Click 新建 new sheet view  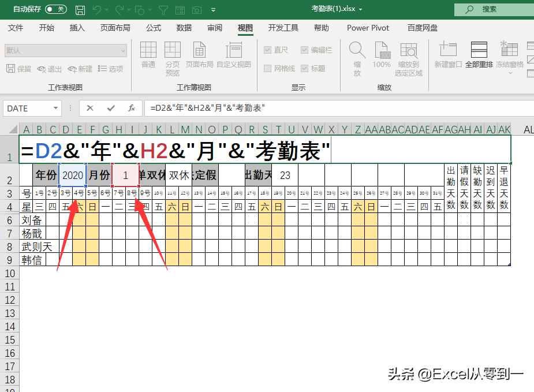click(x=80, y=69)
